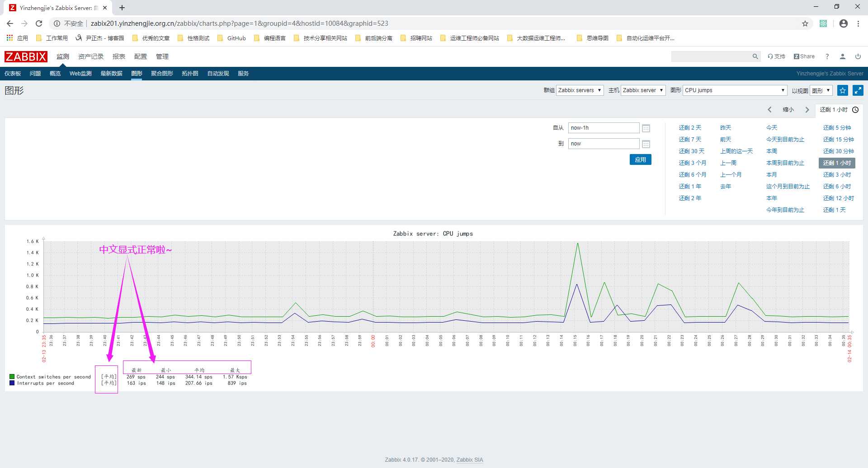Image resolution: width=868 pixels, height=468 pixels.
Task: Open the user profile icon
Action: [843, 56]
